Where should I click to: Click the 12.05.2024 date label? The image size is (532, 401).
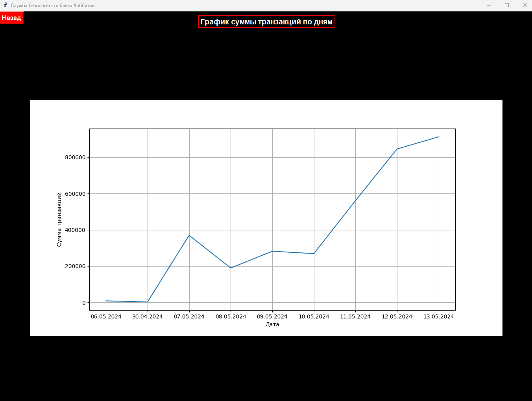(397, 316)
